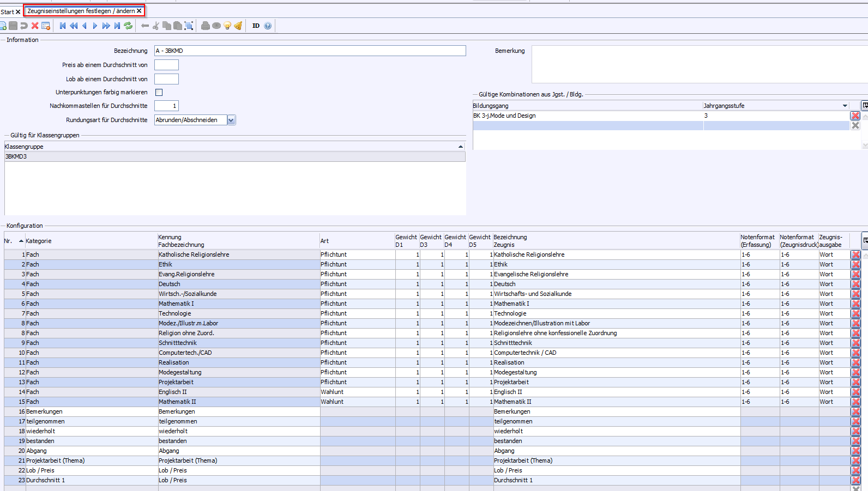Click the red X delete record icon

[35, 26]
